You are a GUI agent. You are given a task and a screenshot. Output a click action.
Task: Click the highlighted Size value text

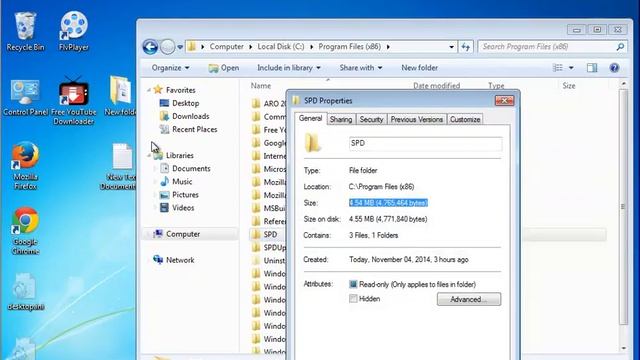(388, 203)
